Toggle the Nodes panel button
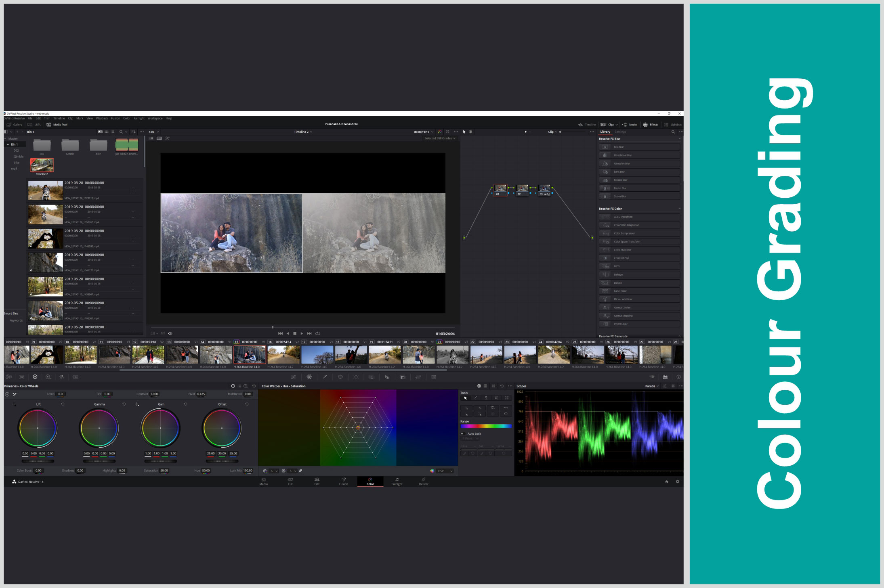The width and height of the screenshot is (884, 588). 630,125
